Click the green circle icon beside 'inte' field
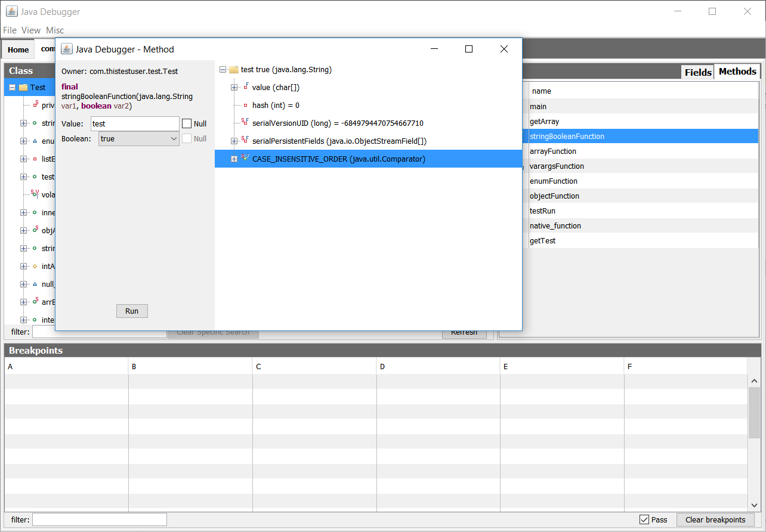This screenshot has width=766, height=532. pyautogui.click(x=35, y=320)
